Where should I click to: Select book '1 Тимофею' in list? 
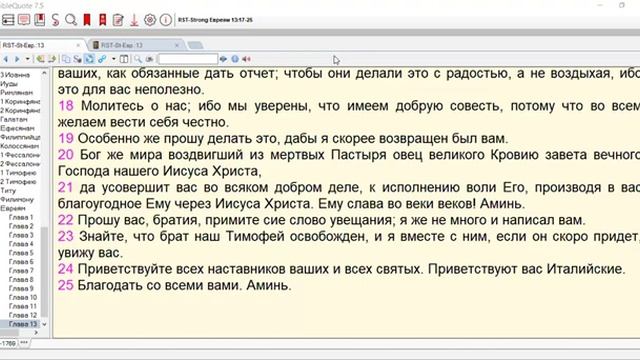click(18, 173)
